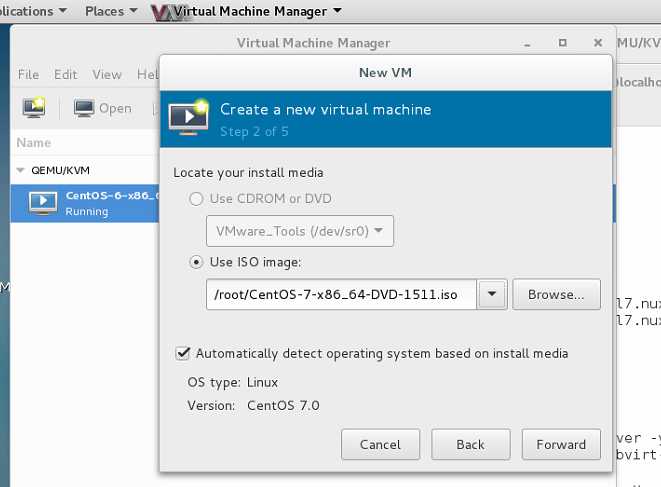Image resolution: width=661 pixels, height=487 pixels.
Task: Click the 'OS type: Linux' text
Action: [233, 382]
